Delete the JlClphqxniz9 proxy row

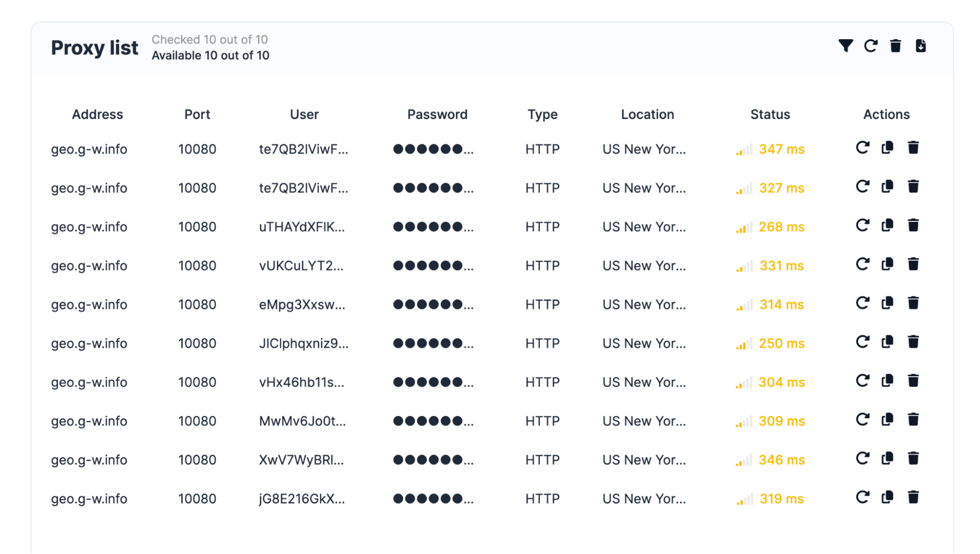[x=913, y=342]
